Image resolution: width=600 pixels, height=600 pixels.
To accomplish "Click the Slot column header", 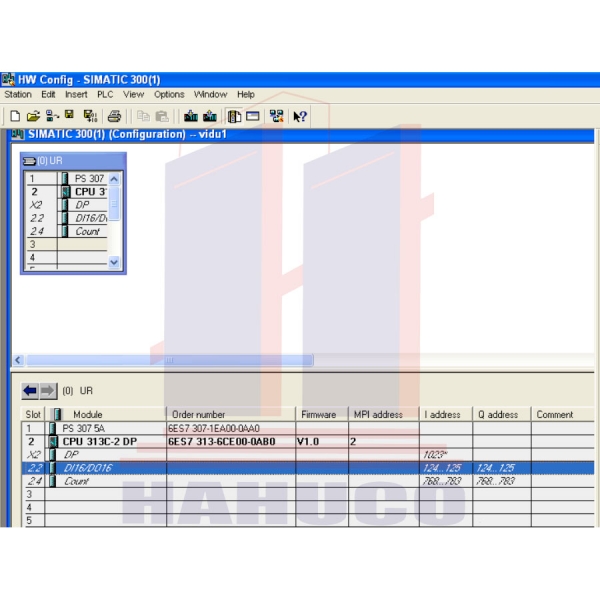I will point(33,414).
